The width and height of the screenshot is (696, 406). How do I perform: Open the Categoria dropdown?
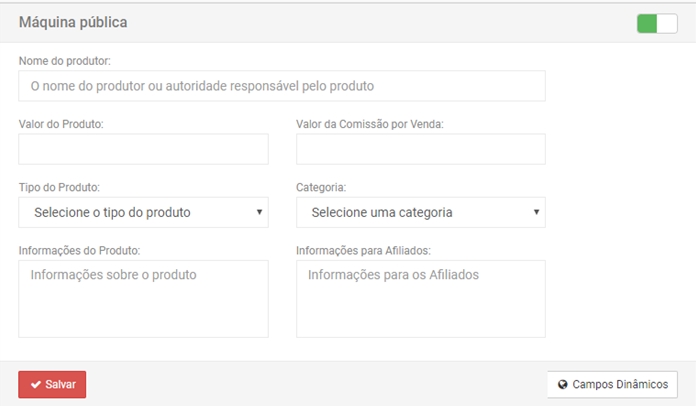(x=420, y=212)
